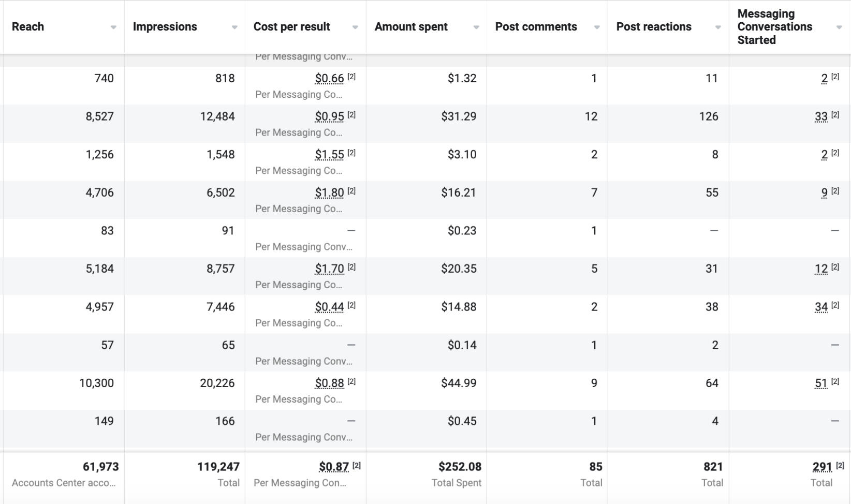
Task: Expand the Cost per result column menu arrow
Action: pos(355,27)
